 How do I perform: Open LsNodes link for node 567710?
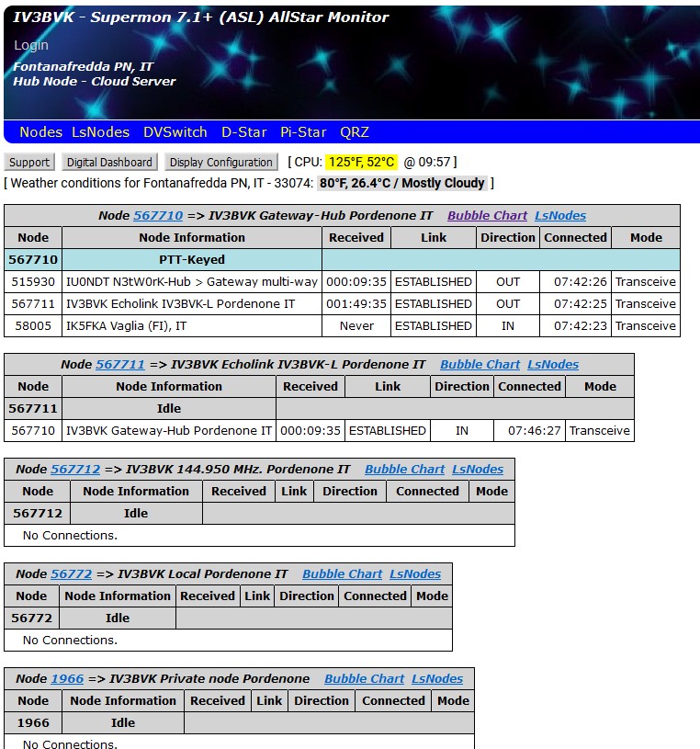coord(560,215)
